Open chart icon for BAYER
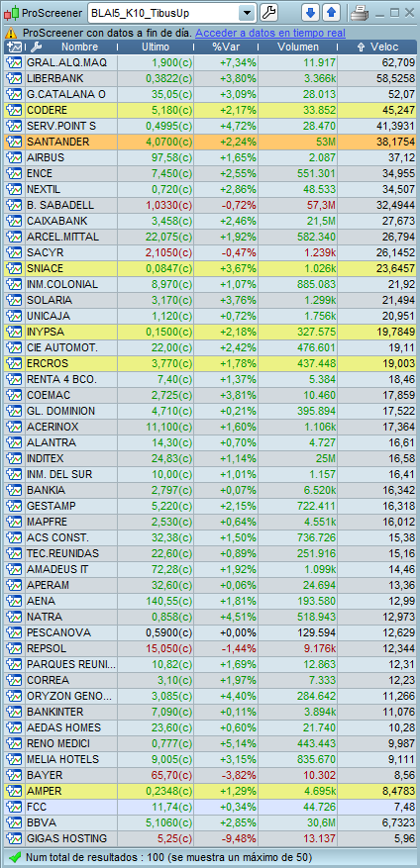The height and width of the screenshot is (868, 420). tap(13, 776)
